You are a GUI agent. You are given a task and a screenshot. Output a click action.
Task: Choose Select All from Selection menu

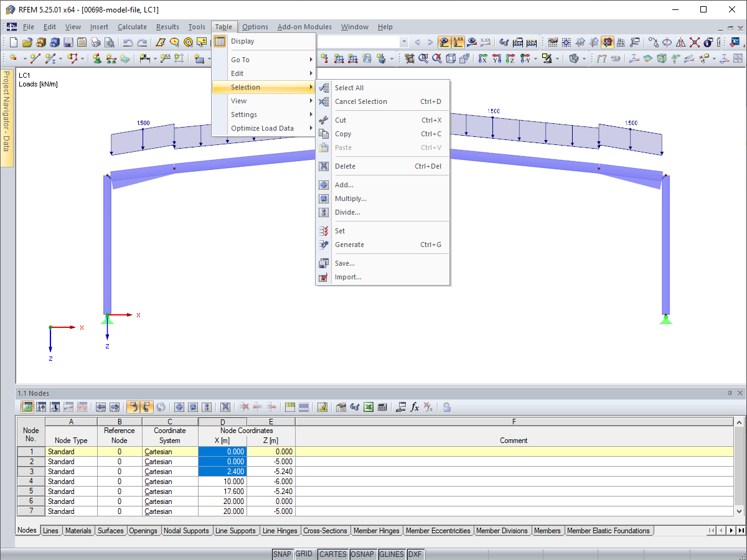click(x=360, y=88)
